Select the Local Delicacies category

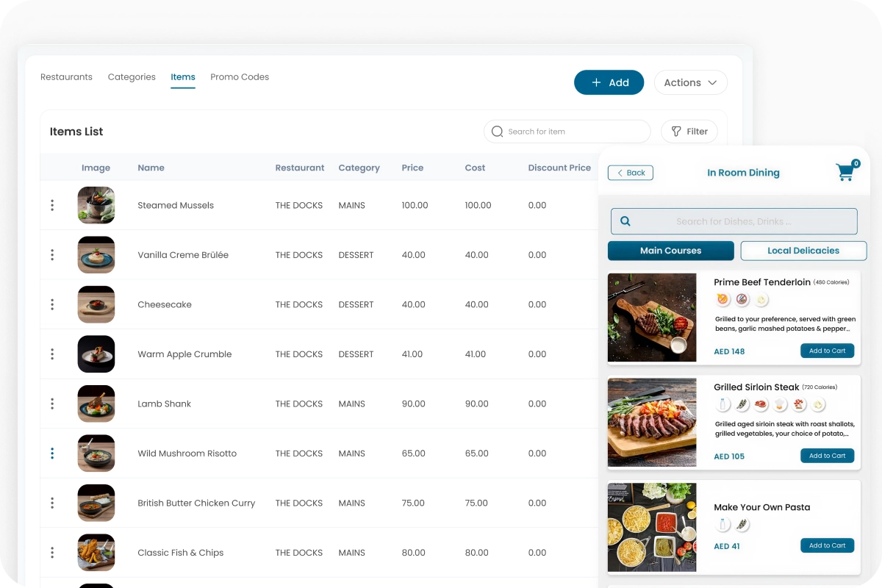[x=803, y=251]
